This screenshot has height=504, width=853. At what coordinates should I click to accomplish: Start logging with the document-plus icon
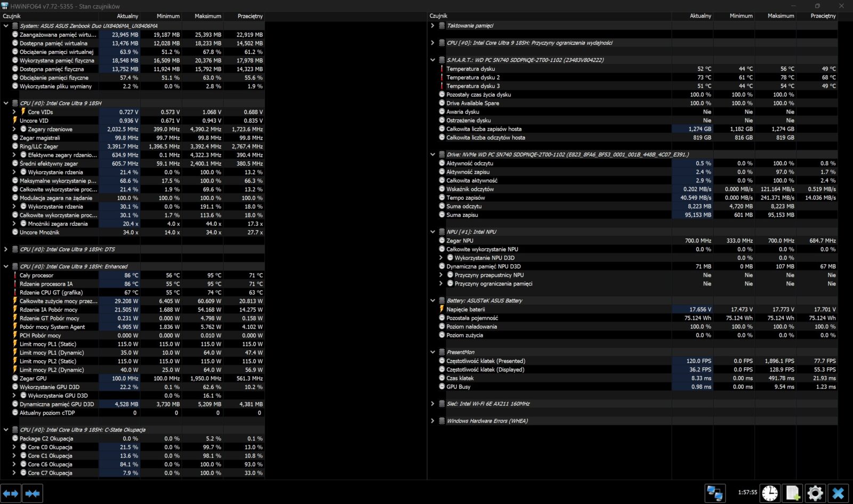point(793,493)
